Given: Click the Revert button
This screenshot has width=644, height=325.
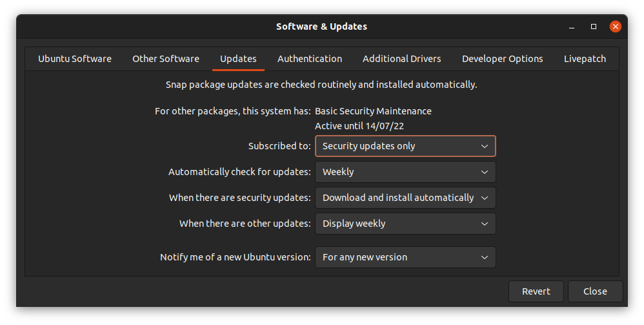Looking at the screenshot, I should 536,291.
